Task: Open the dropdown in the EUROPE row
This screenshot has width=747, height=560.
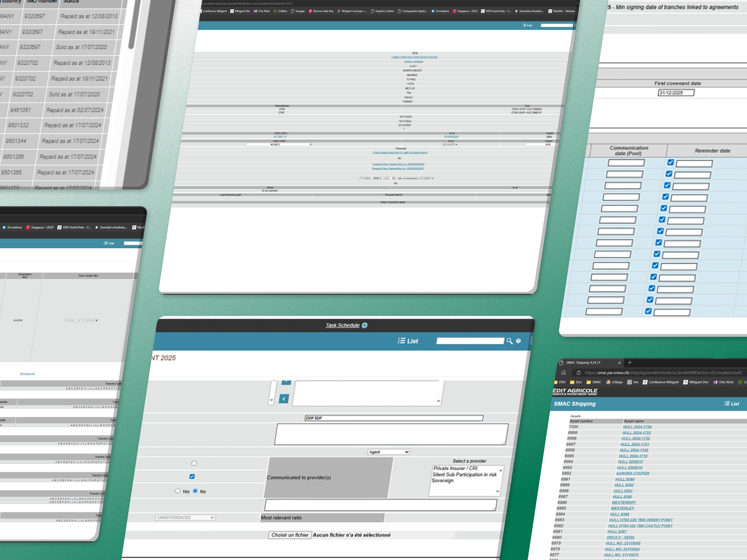Action: point(82,321)
